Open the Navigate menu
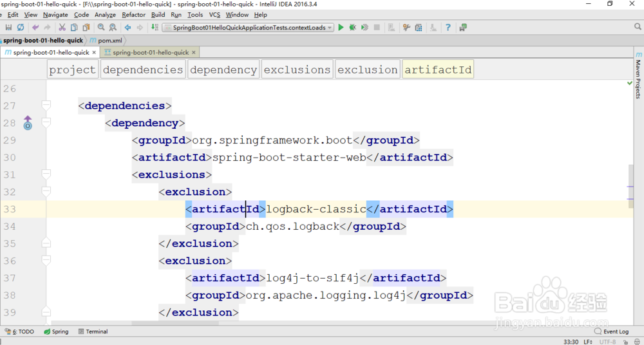Viewport: 644px width, 345px height. pyautogui.click(x=55, y=15)
